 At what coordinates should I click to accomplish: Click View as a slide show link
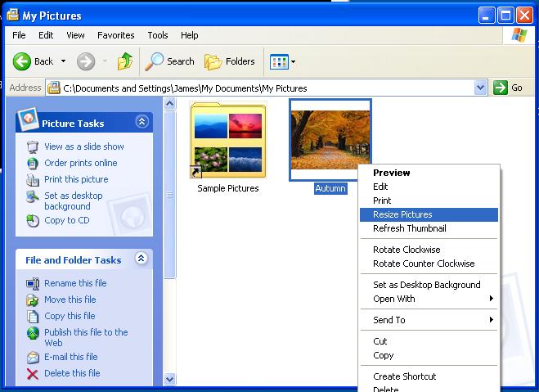click(x=83, y=146)
